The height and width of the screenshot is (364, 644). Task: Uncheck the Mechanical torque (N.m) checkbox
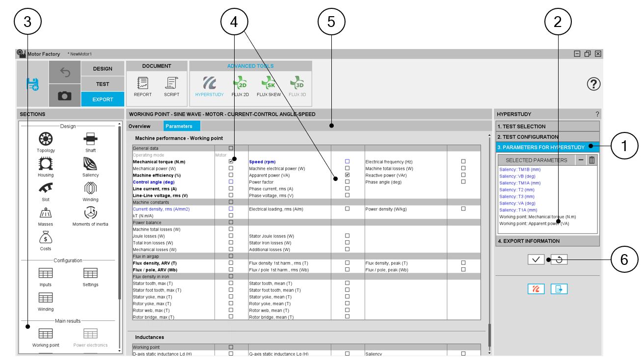(231, 161)
